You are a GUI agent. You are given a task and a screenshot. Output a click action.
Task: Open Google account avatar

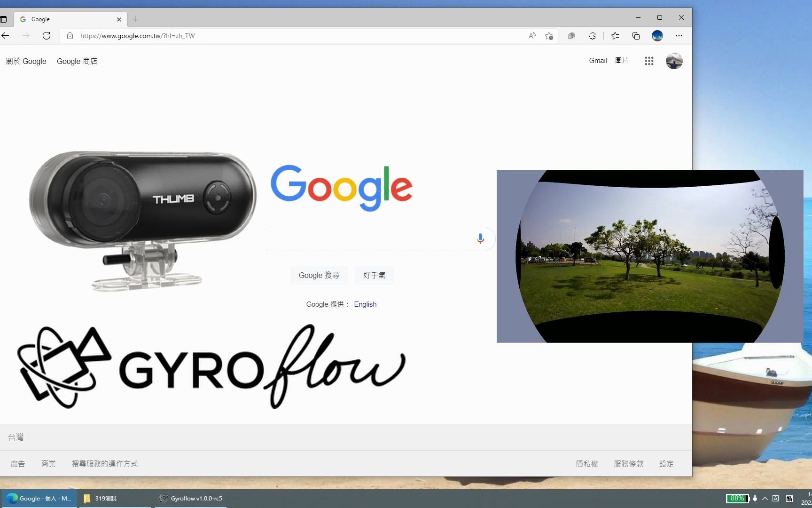[674, 61]
